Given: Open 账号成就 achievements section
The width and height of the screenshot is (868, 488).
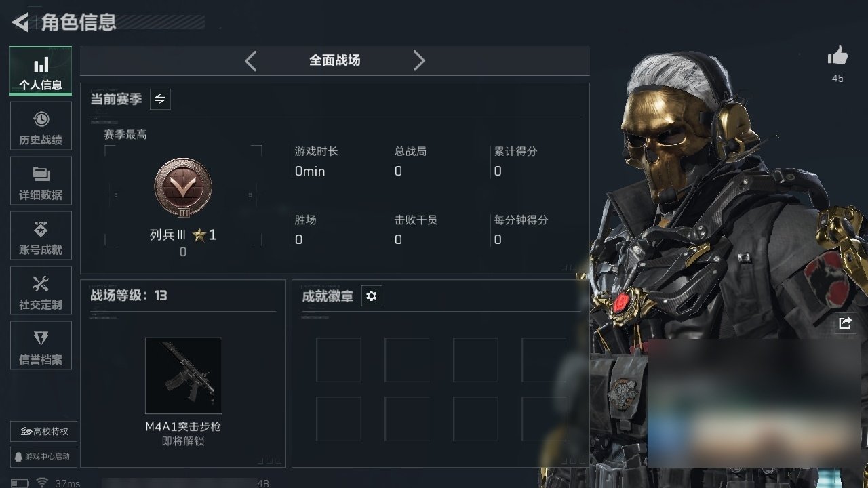Looking at the screenshot, I should tap(41, 236).
